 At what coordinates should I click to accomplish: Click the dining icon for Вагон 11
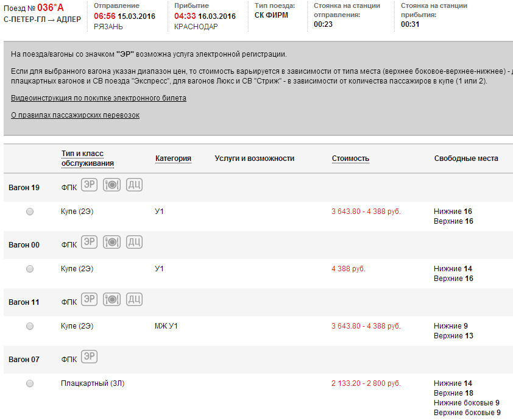click(111, 299)
